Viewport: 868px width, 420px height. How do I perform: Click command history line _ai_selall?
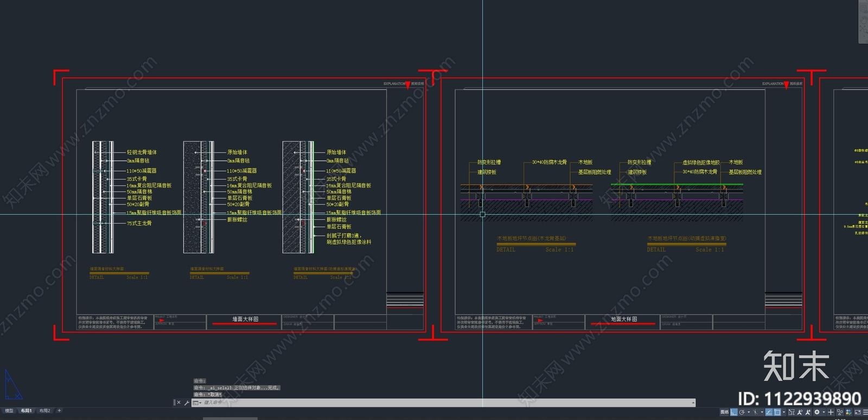tap(237, 388)
